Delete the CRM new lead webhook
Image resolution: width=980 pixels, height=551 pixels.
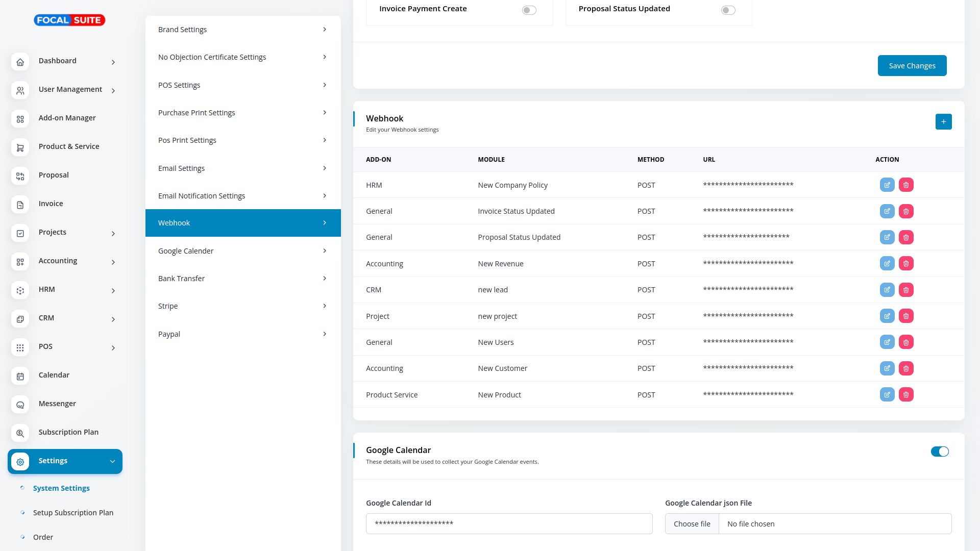point(906,290)
